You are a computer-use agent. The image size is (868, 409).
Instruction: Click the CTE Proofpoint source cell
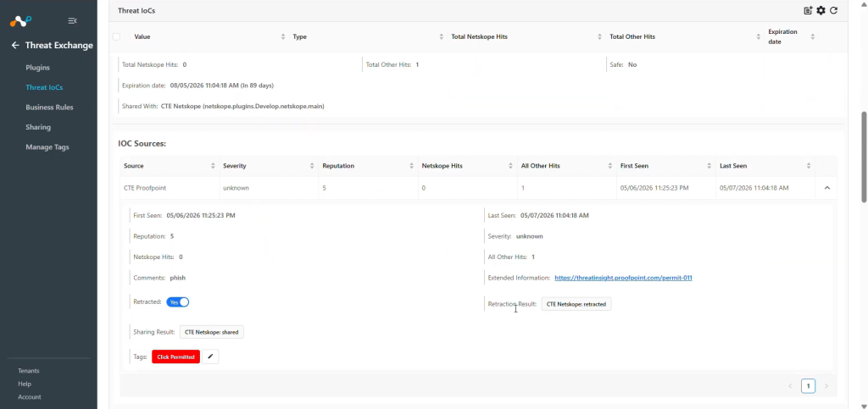click(x=145, y=188)
